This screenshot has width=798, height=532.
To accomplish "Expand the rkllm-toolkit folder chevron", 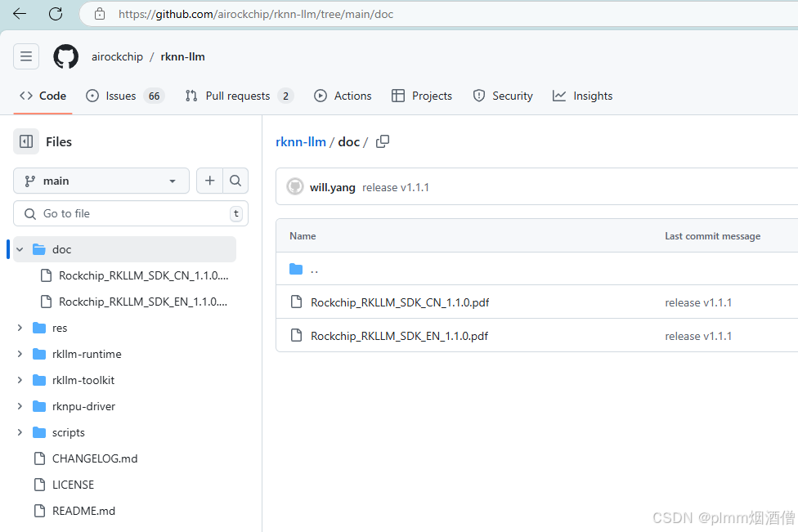I will (x=20, y=380).
